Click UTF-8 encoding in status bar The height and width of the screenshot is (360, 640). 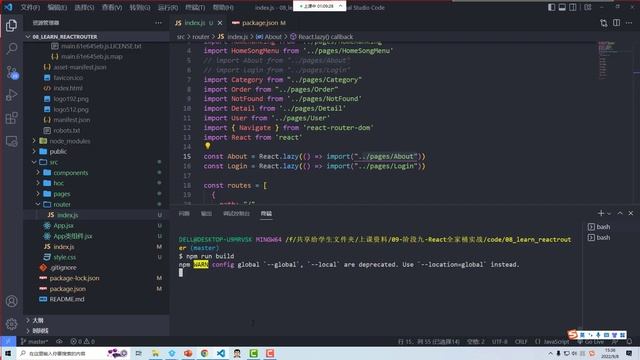pos(500,341)
